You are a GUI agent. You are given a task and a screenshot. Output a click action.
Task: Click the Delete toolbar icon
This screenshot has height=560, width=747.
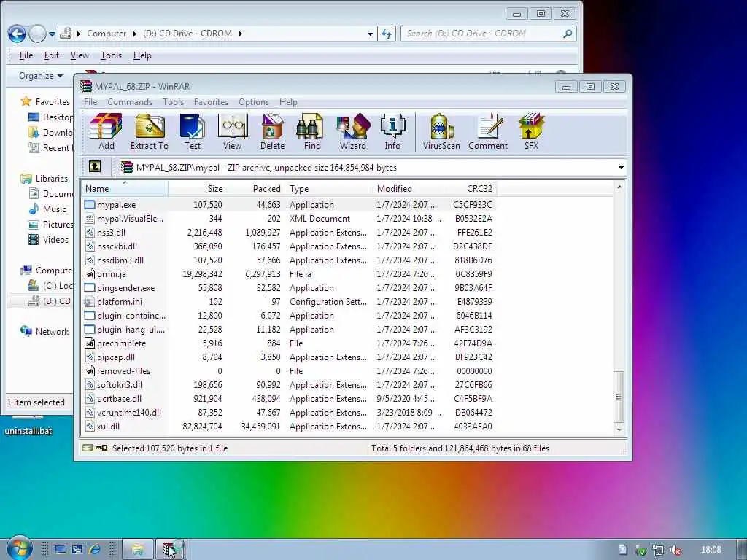(273, 131)
